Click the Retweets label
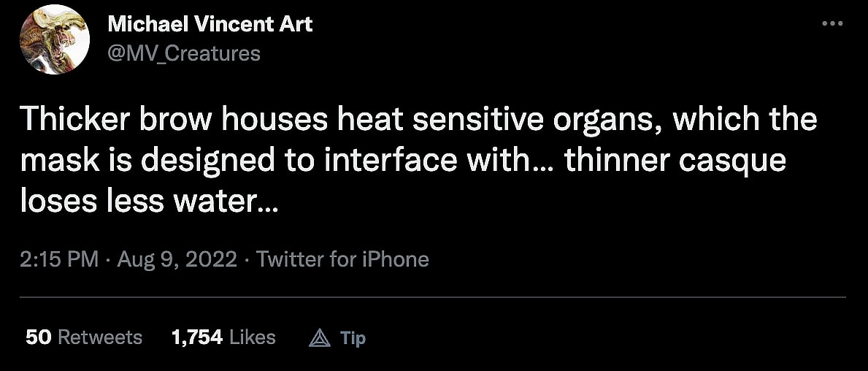 100,337
